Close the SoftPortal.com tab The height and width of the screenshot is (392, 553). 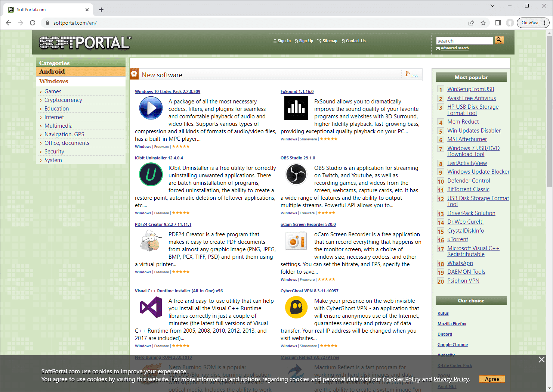[x=87, y=10]
